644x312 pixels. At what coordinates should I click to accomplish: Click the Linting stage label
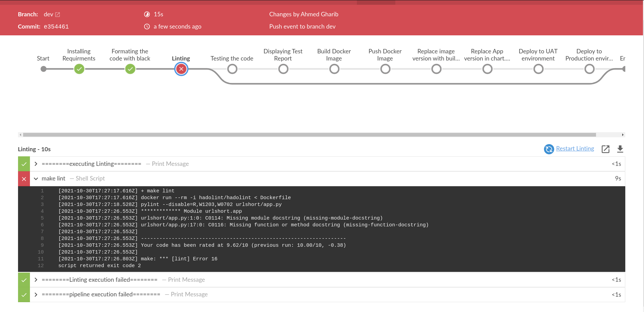[x=181, y=58]
